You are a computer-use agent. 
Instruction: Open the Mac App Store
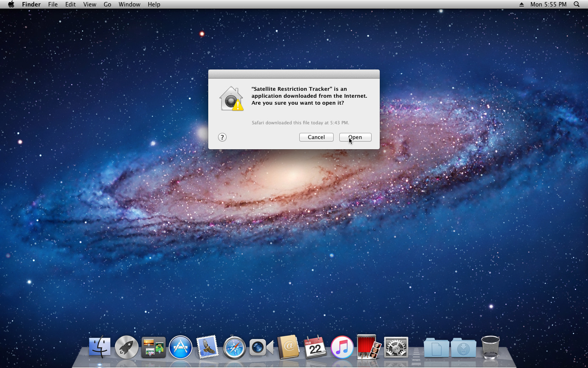180,347
